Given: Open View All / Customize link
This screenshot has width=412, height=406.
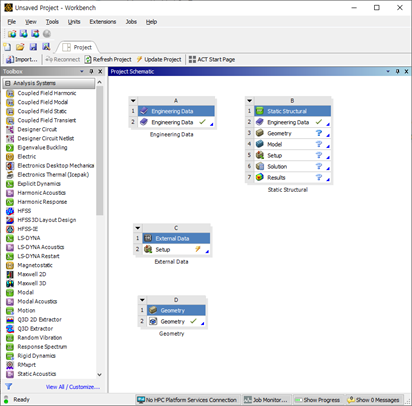Looking at the screenshot, I should (x=73, y=387).
